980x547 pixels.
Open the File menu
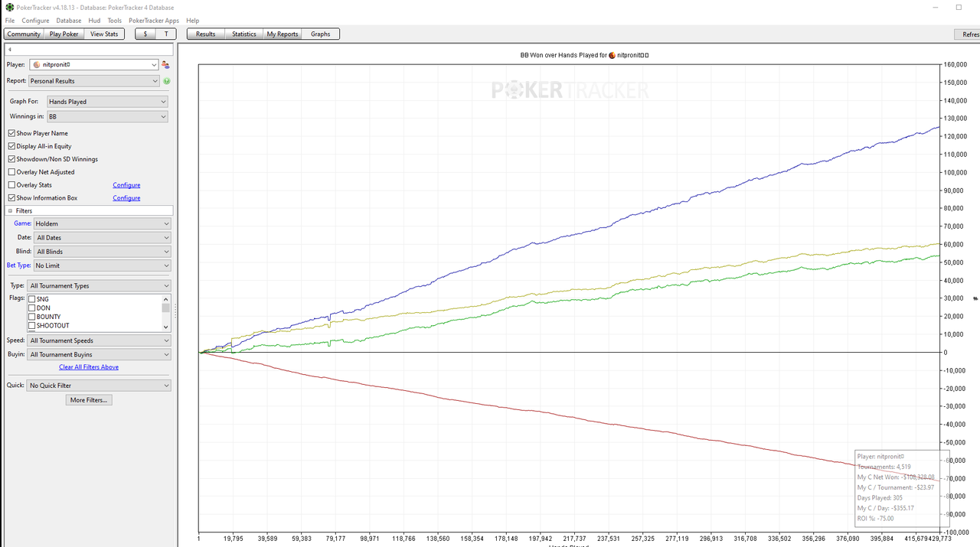point(10,21)
